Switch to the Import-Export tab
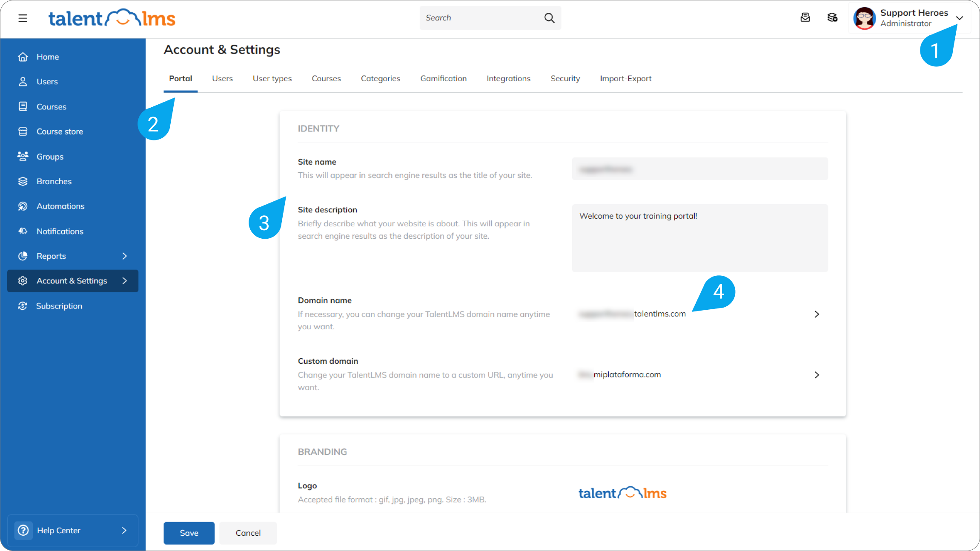This screenshot has width=980, height=551. coord(625,79)
